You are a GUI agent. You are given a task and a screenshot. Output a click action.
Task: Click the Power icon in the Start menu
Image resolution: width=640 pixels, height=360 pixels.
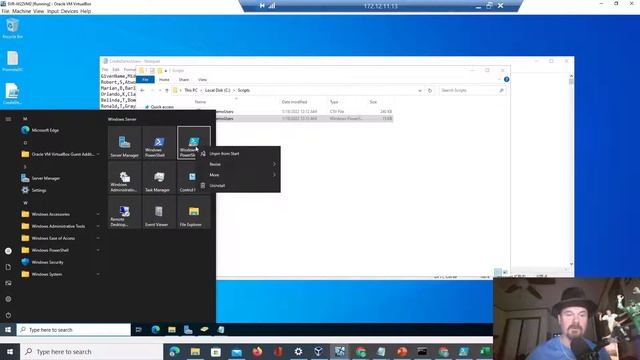pos(8,315)
